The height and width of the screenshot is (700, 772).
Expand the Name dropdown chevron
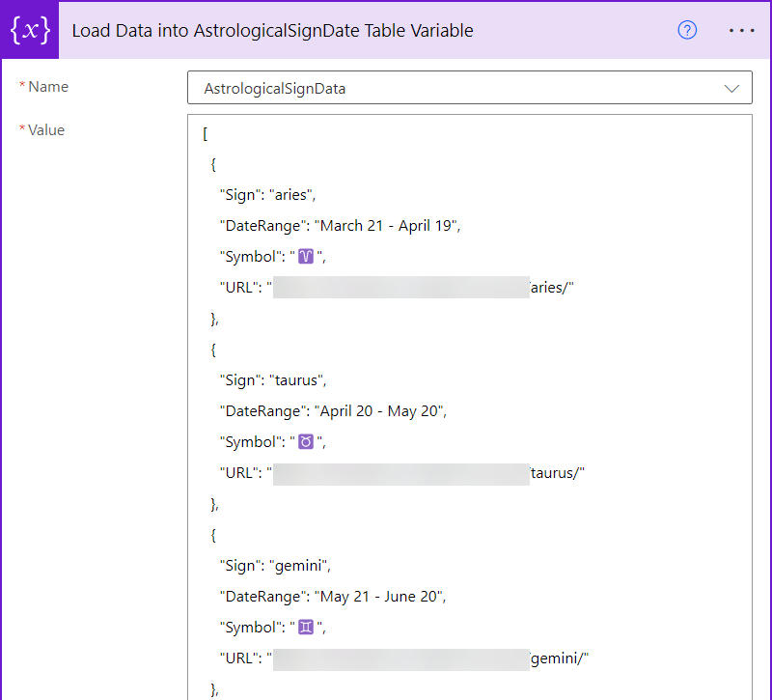coord(731,89)
